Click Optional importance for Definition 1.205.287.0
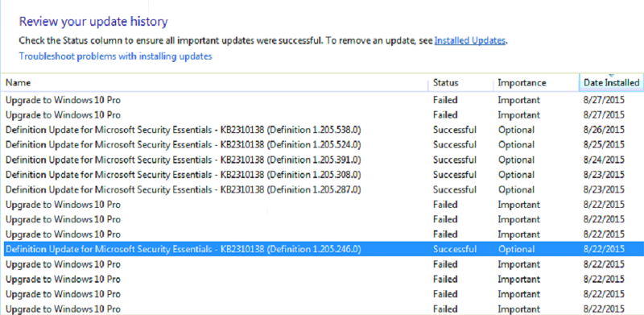Viewport: 644px width, 315px height. 516,189
